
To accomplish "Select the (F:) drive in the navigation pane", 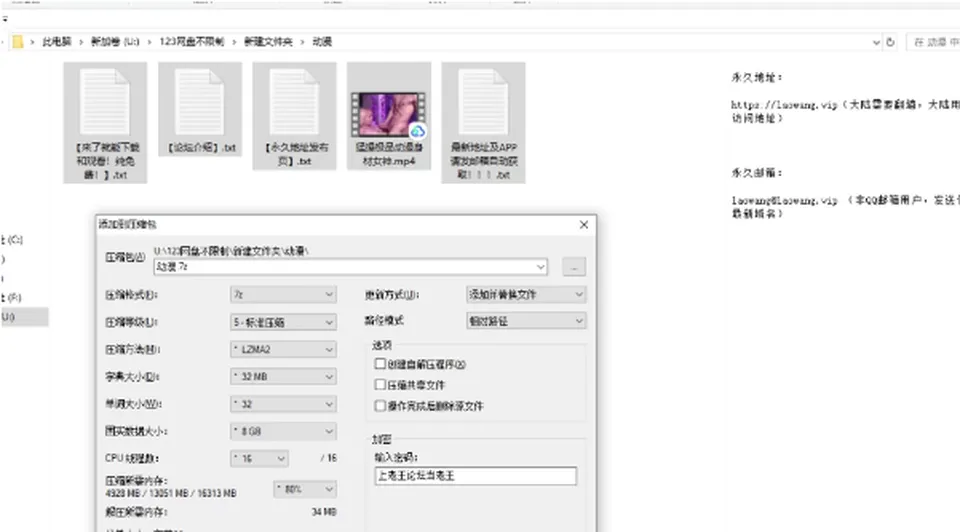I will (12, 298).
